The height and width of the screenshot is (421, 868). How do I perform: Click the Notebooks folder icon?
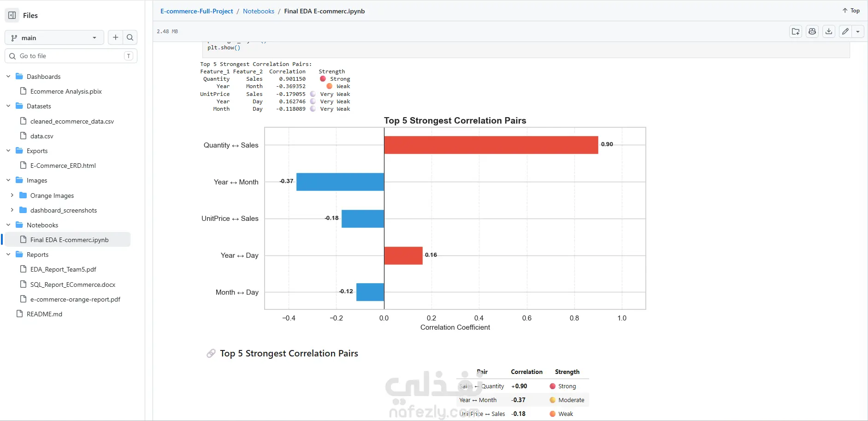tap(19, 225)
